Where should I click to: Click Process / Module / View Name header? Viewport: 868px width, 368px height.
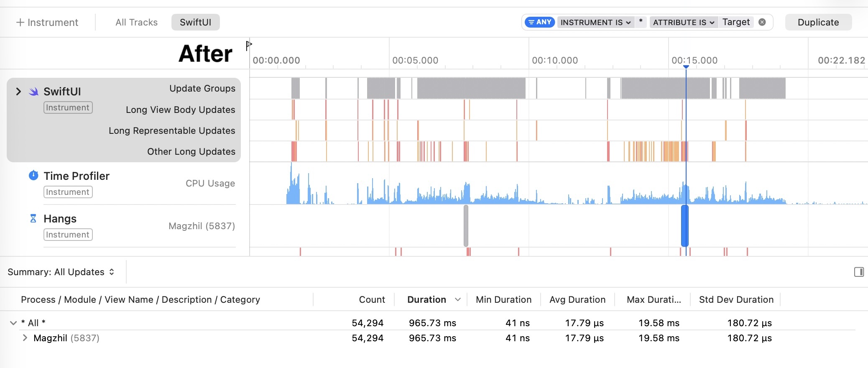(x=140, y=299)
